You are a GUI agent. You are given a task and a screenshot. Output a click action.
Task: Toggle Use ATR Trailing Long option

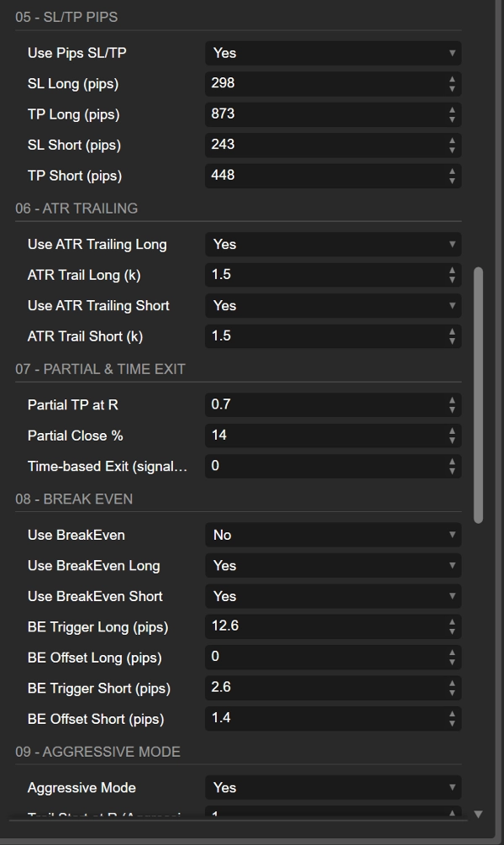click(x=333, y=244)
